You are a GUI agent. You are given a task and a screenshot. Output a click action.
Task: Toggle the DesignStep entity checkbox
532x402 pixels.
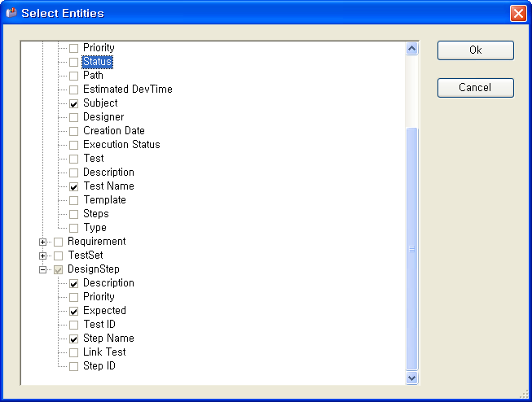(59, 270)
